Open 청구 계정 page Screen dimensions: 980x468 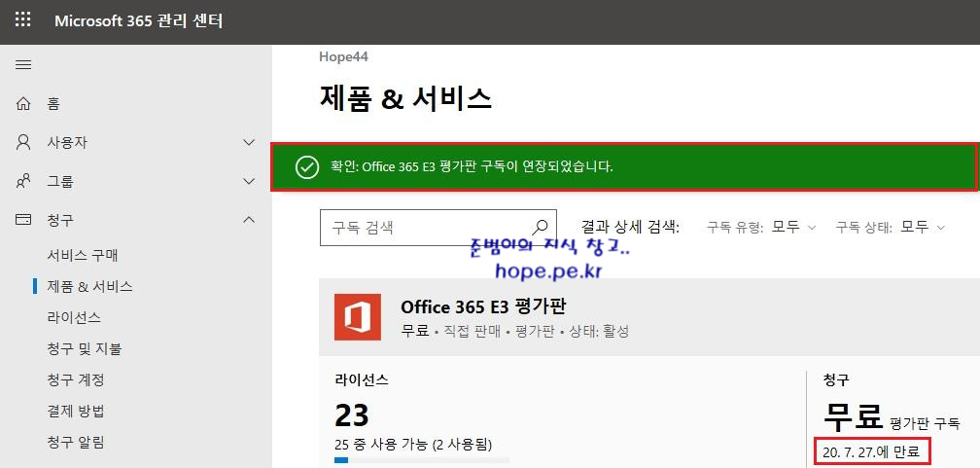[x=76, y=380]
